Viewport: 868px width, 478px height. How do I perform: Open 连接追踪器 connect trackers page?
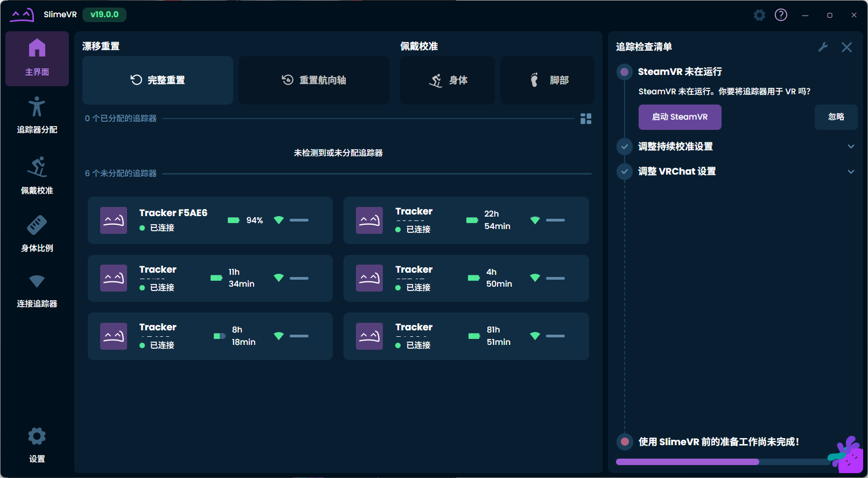37,291
